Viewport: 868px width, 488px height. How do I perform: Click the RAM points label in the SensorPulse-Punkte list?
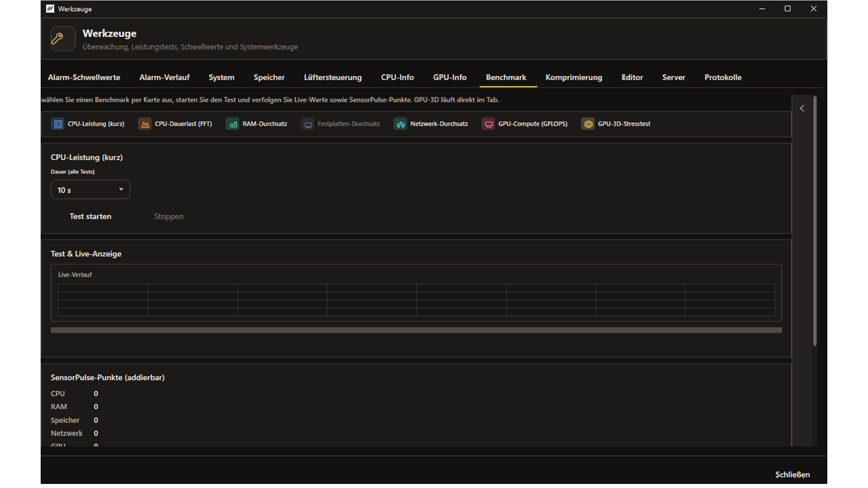click(x=59, y=407)
